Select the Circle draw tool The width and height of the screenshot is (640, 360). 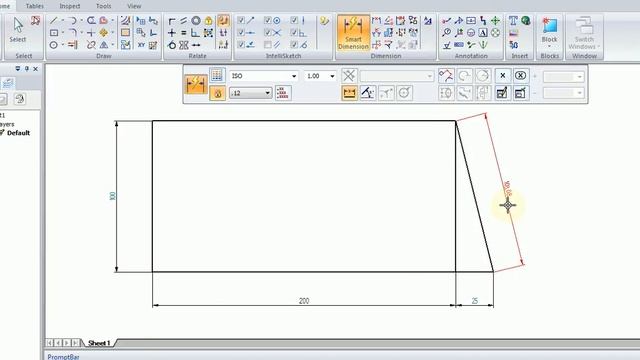[x=53, y=45]
